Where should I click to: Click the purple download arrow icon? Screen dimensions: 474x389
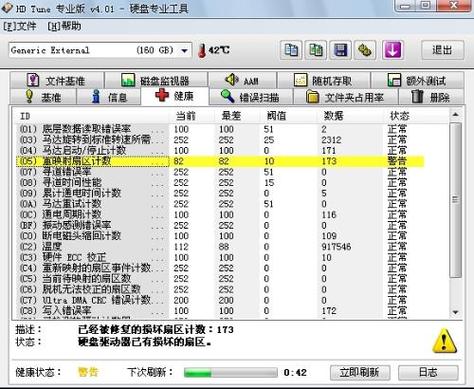(x=393, y=50)
